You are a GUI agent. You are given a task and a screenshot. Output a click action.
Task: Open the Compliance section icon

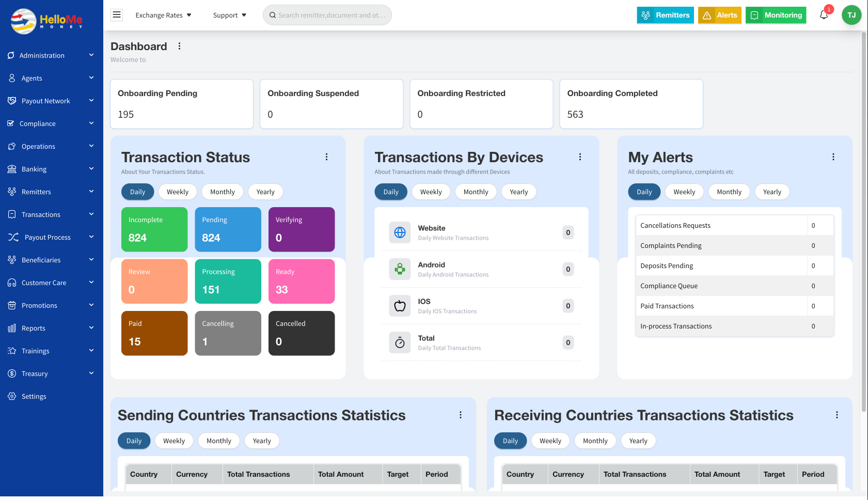(11, 123)
